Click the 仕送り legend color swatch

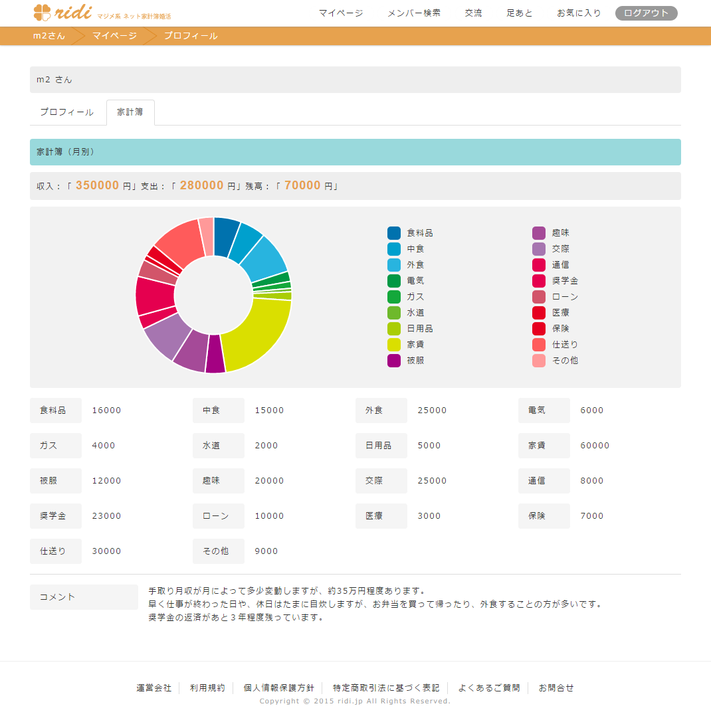(x=539, y=345)
